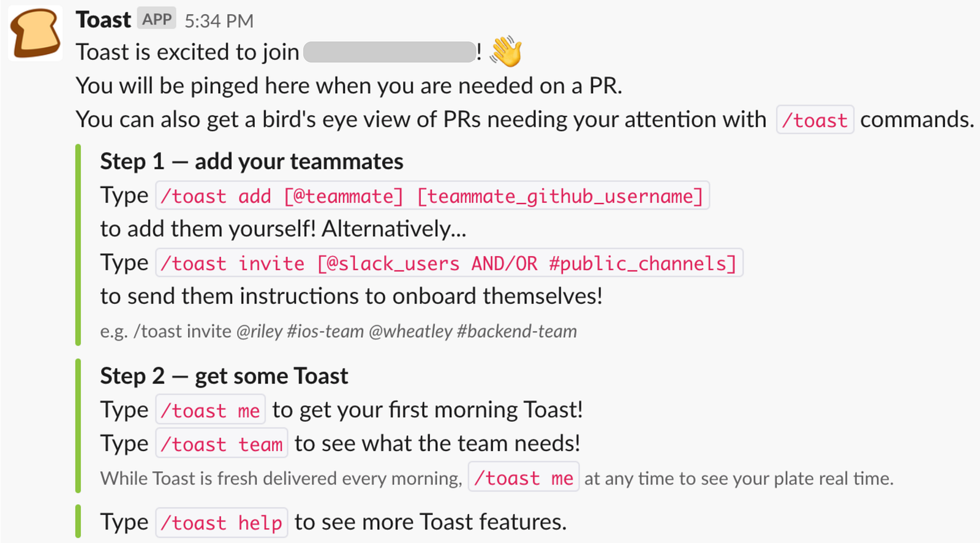Click the /toast add command code block
This screenshot has width=980, height=543.
(x=432, y=196)
